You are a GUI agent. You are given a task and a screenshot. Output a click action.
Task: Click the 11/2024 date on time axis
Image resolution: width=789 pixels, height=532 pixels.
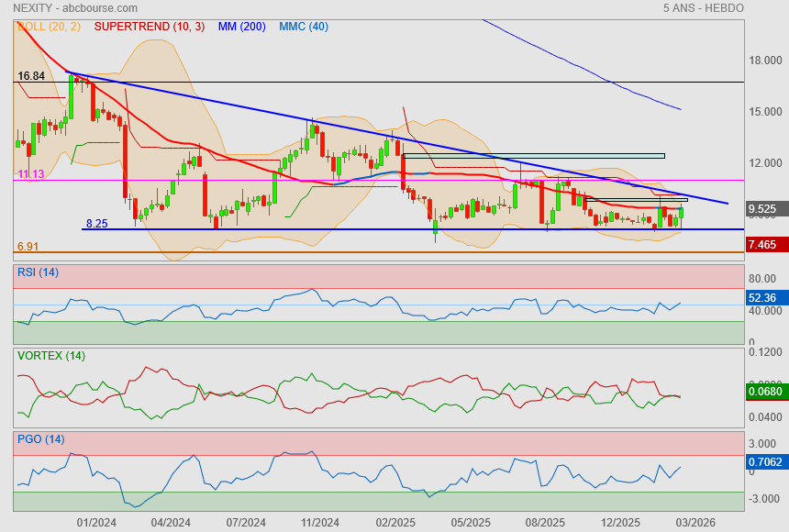[x=319, y=523]
